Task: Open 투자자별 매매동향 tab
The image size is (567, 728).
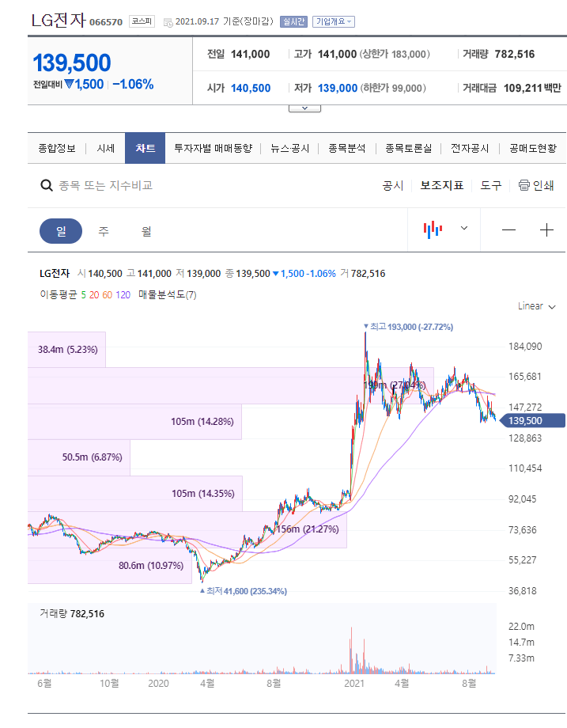Action: click(x=213, y=148)
